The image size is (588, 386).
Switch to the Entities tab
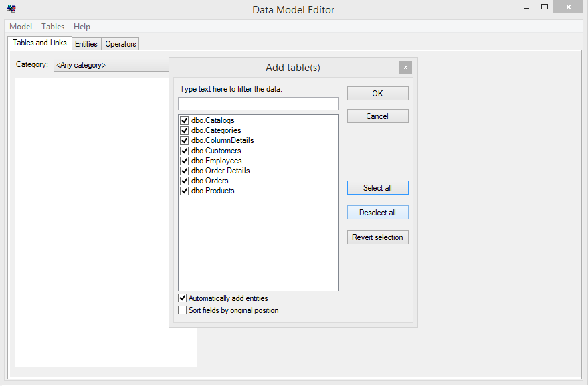pos(86,43)
